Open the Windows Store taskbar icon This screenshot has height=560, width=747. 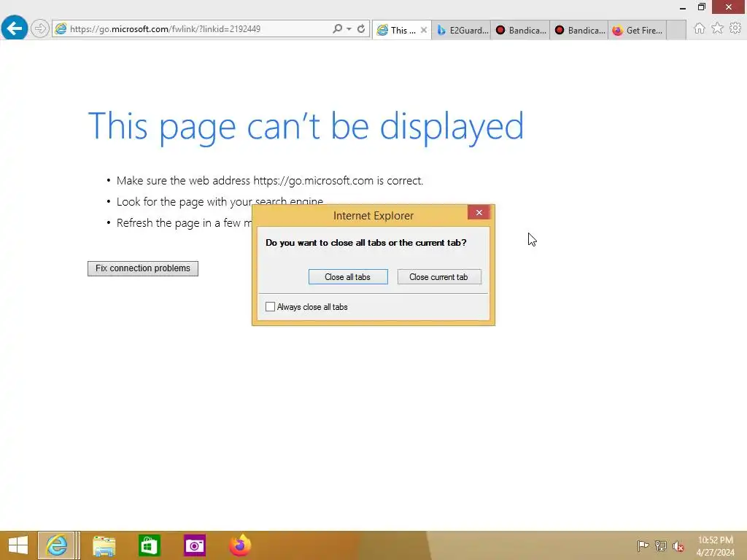[x=149, y=545]
